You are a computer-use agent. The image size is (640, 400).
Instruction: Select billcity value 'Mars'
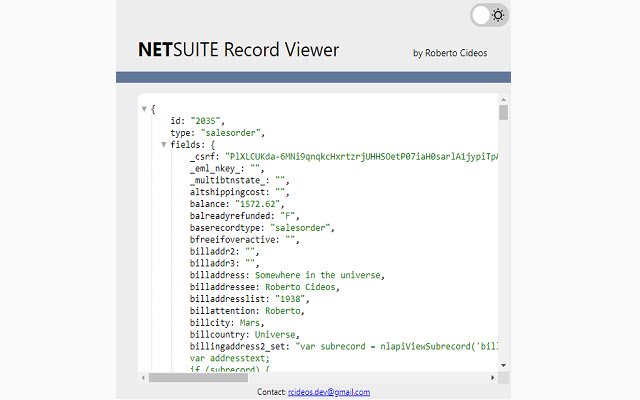pos(250,322)
